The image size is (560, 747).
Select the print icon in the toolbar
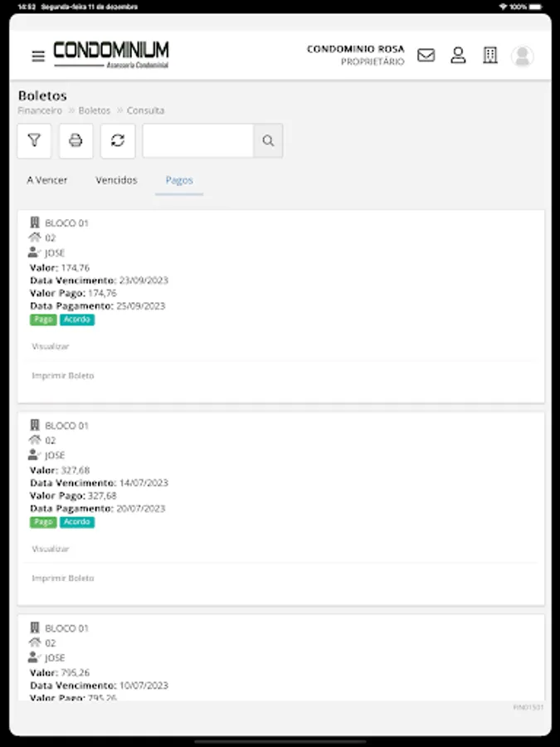[75, 140]
